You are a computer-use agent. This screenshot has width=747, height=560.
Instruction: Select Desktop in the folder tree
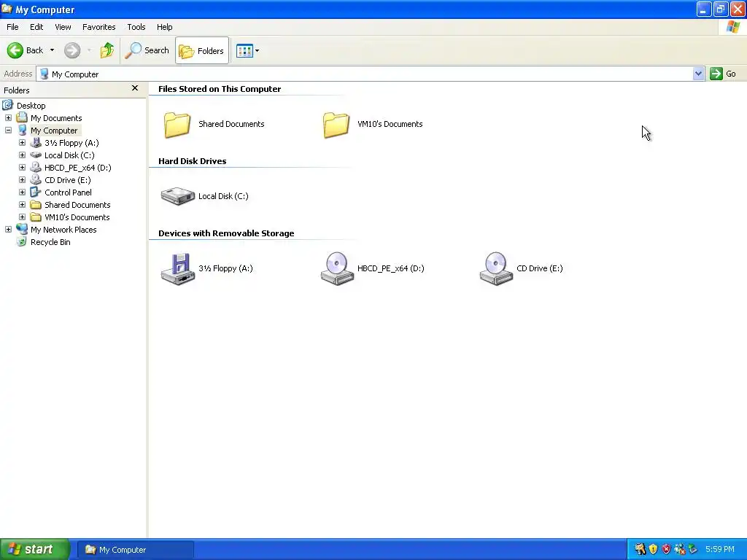coord(31,106)
